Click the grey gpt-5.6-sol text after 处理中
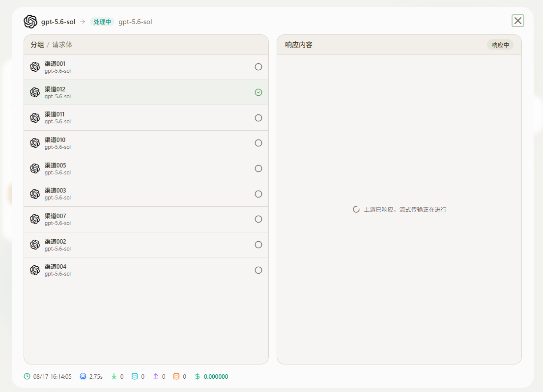The image size is (543, 392). click(135, 22)
